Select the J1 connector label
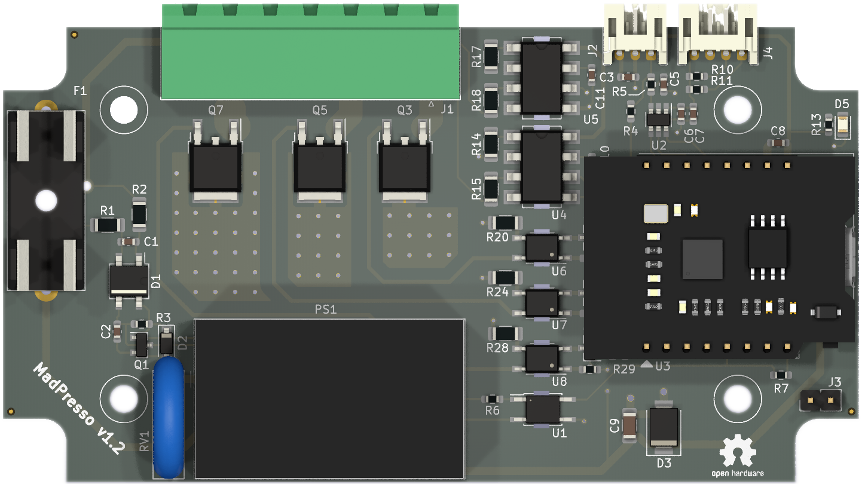868x484 pixels. pyautogui.click(x=447, y=110)
